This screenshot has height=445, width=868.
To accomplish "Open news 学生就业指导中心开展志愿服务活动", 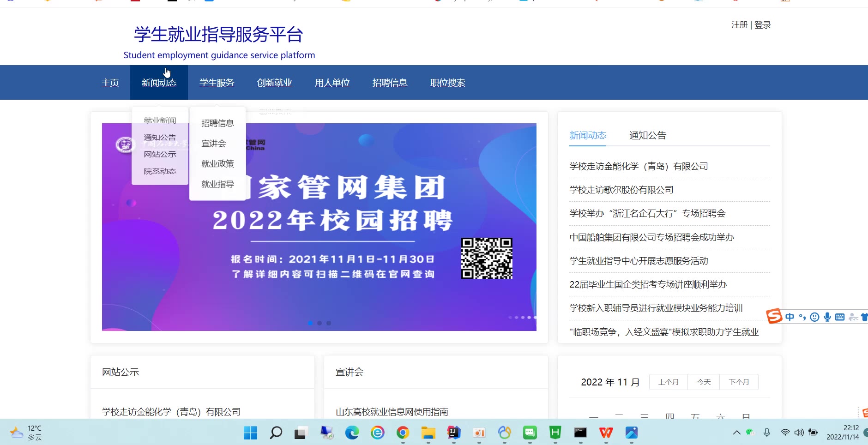I will point(639,261).
